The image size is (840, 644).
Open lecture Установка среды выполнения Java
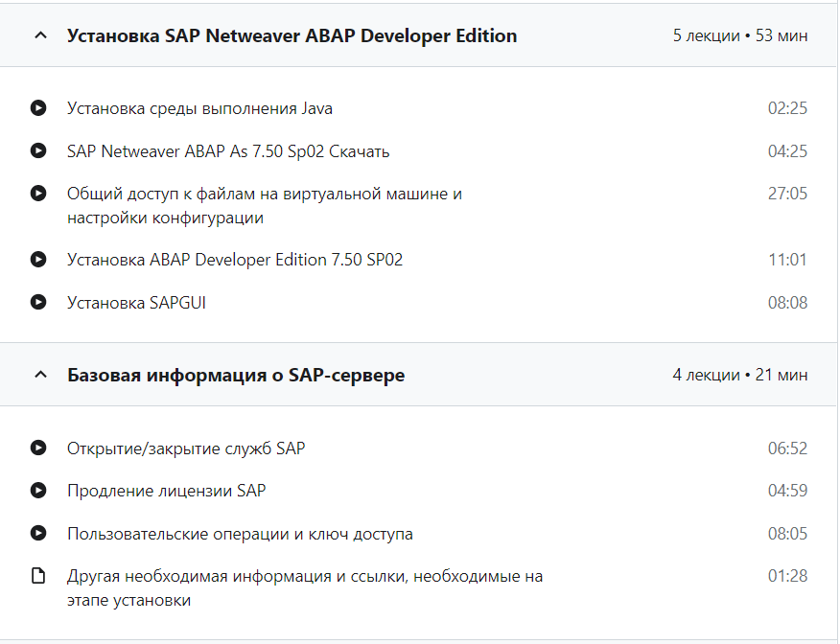click(199, 108)
